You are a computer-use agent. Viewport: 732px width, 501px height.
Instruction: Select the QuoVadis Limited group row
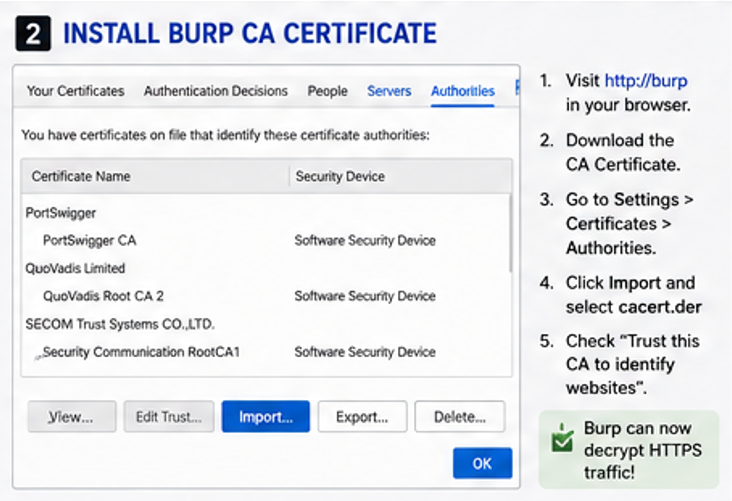pyautogui.click(x=266, y=268)
